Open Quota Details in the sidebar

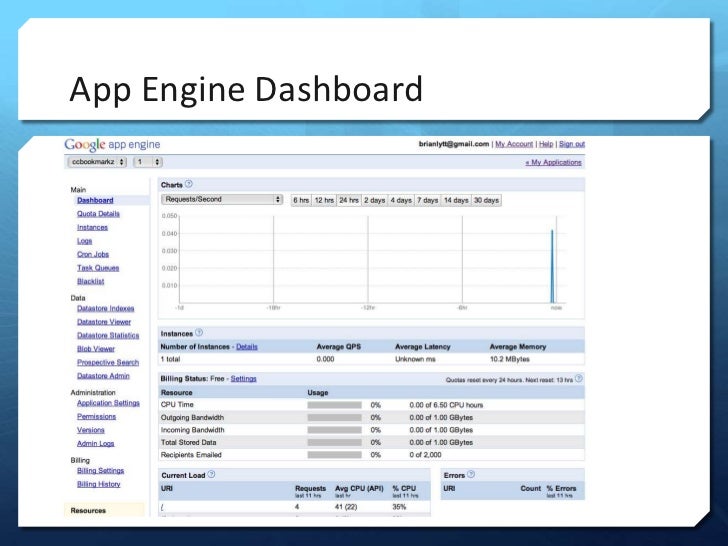[98, 214]
